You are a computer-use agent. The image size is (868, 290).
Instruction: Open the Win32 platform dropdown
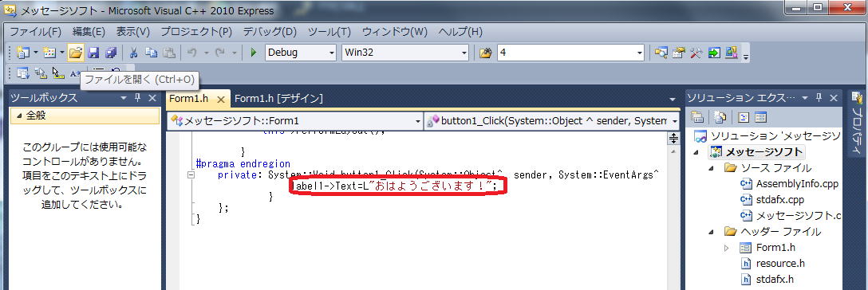464,53
